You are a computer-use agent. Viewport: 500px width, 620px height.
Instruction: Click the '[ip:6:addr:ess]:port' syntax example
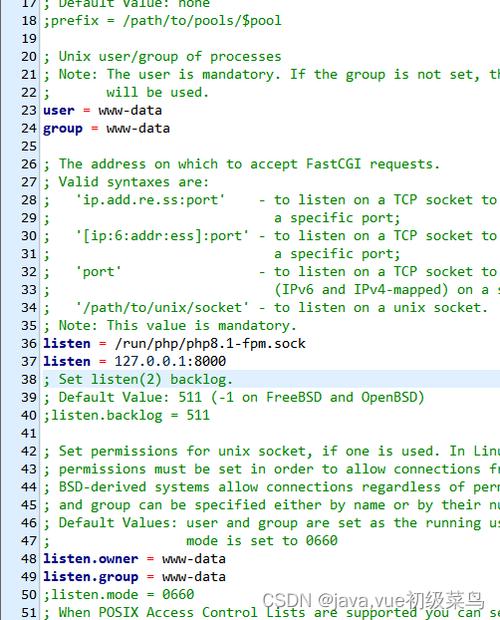click(162, 236)
